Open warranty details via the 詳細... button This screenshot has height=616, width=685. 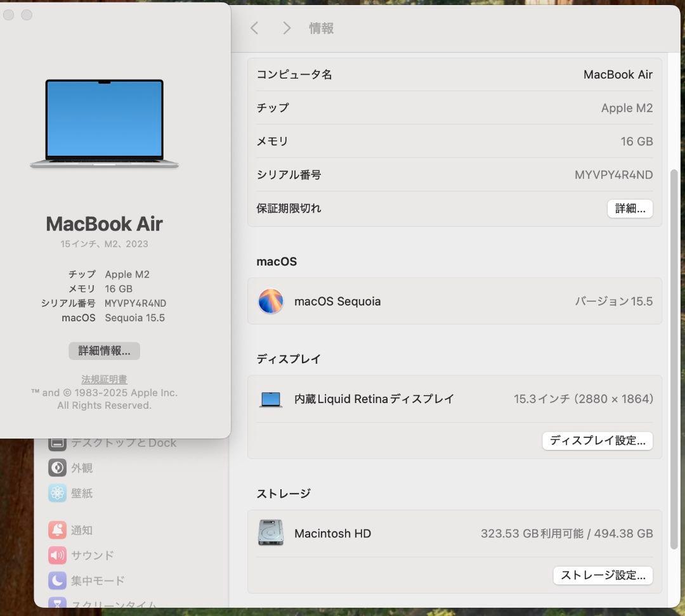click(x=630, y=209)
